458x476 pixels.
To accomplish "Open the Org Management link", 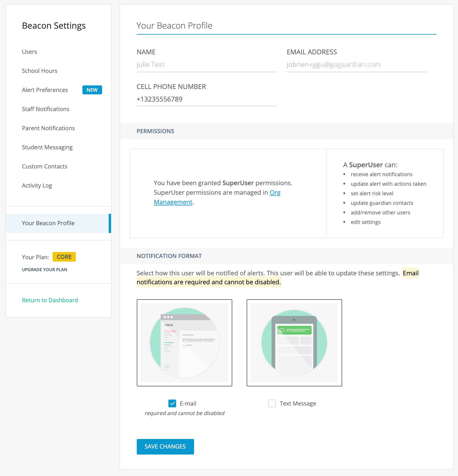I will click(x=217, y=197).
